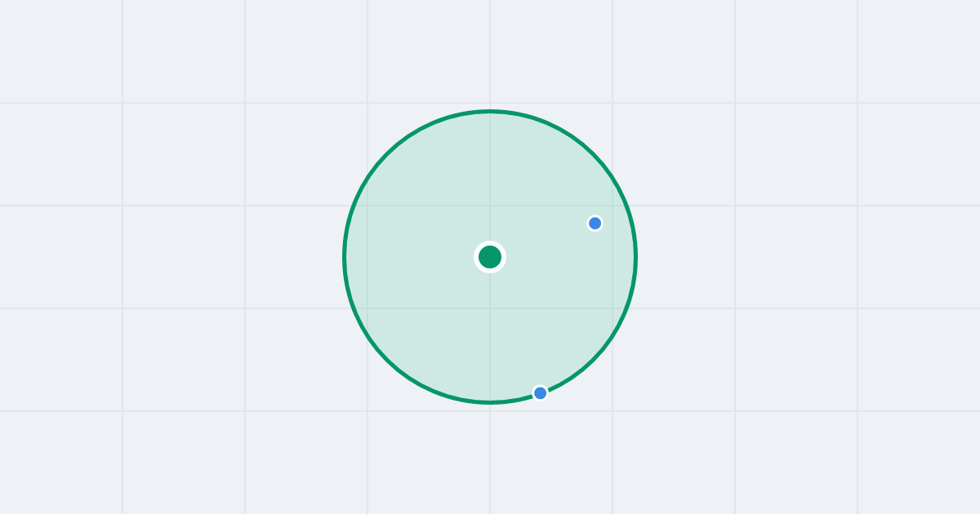Click the bottommost point of the circle outline

[x=490, y=402]
